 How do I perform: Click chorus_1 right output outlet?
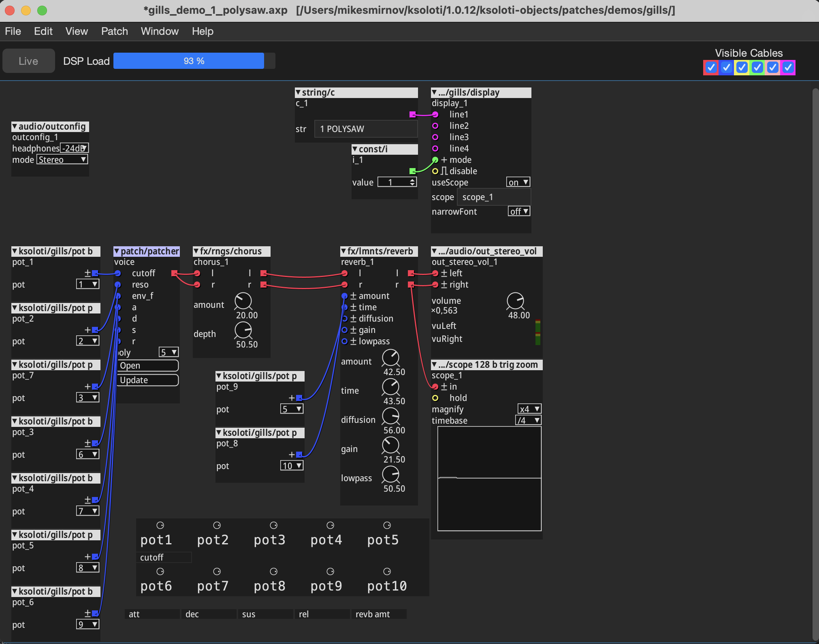click(x=263, y=284)
